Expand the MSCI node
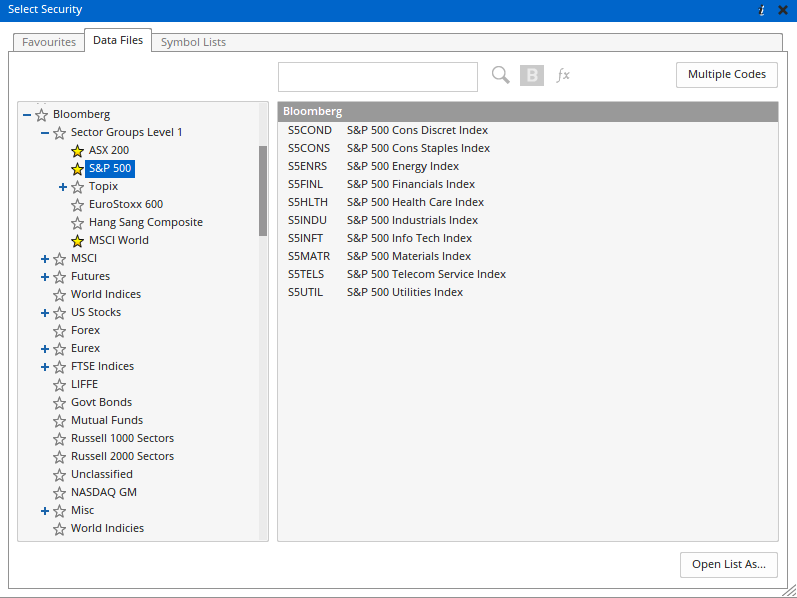 45,259
